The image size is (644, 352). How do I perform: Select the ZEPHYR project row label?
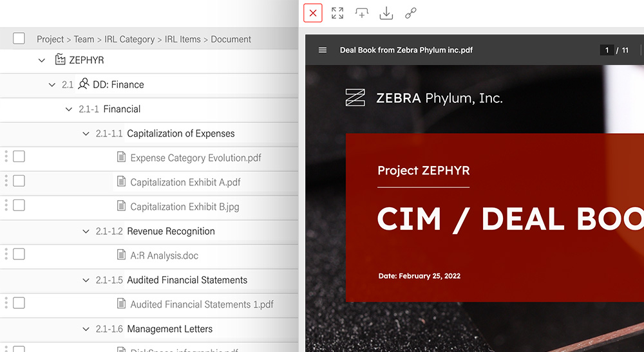tap(86, 60)
